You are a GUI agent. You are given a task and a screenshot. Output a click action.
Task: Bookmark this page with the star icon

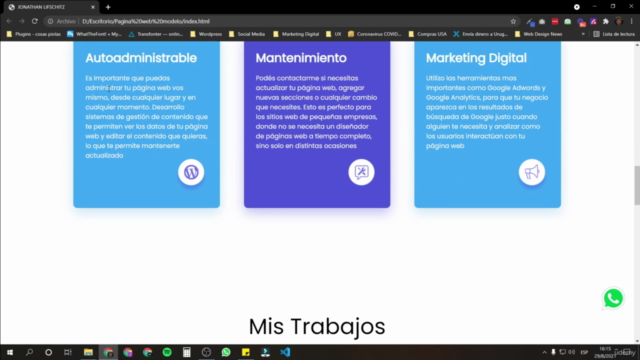pyautogui.click(x=513, y=21)
